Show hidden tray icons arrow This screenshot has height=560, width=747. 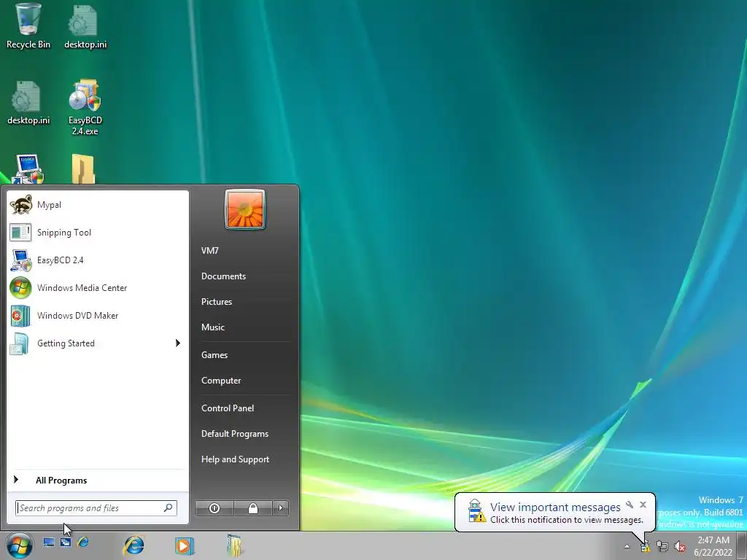pyautogui.click(x=627, y=546)
